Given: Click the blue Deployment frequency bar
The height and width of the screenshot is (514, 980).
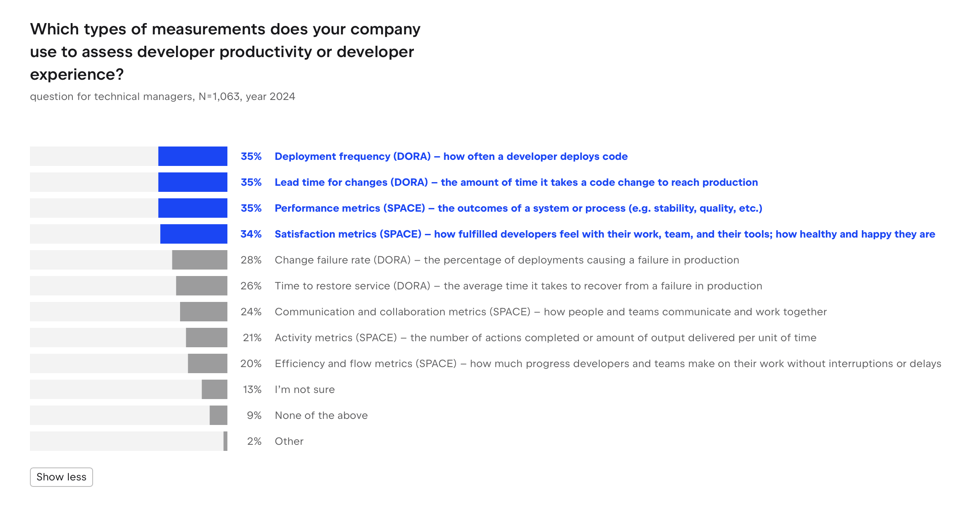Looking at the screenshot, I should click(x=193, y=156).
